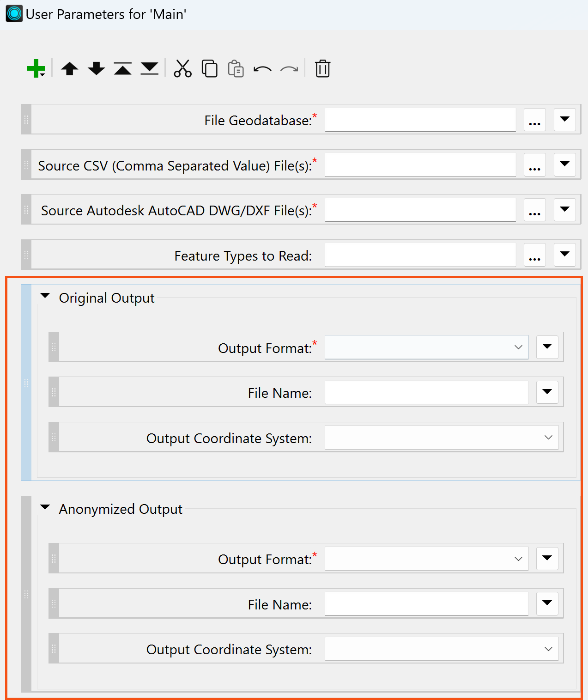Click the paste clipboard icon

[x=236, y=68]
